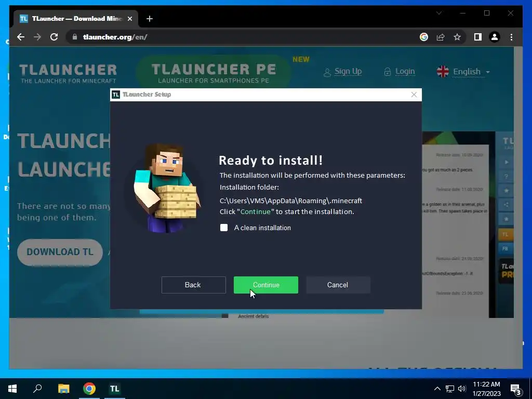
Task: Click the Chrome back arrow
Action: (x=21, y=37)
